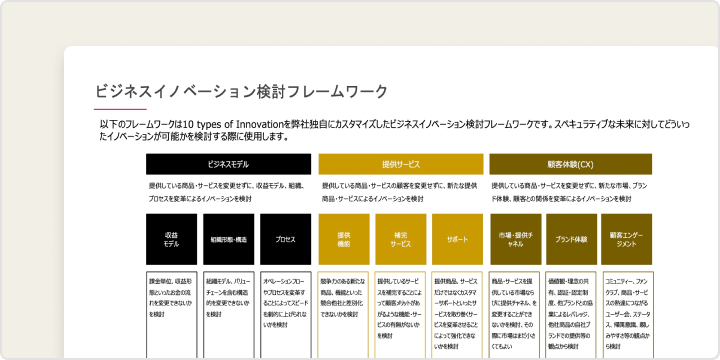This screenshot has height=360, width=720.
Task: Click the 顧客体験(CX) brown header bar
Action: click(570, 164)
